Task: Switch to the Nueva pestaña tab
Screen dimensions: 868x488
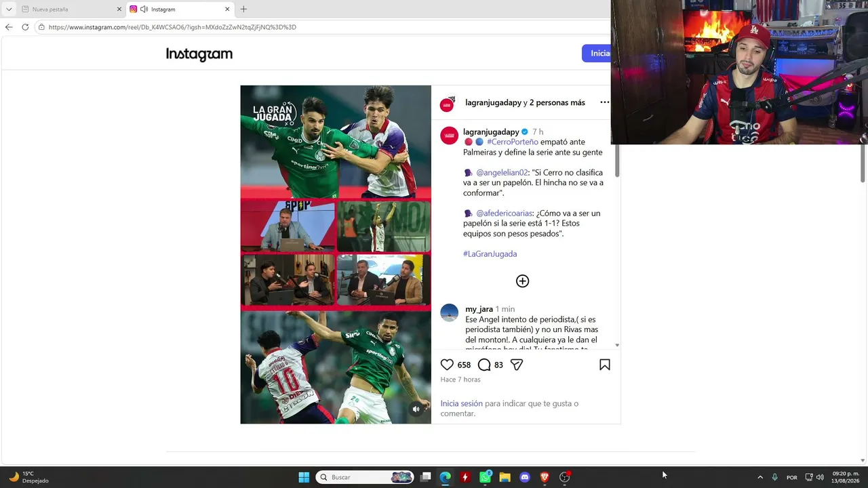Action: (70, 9)
